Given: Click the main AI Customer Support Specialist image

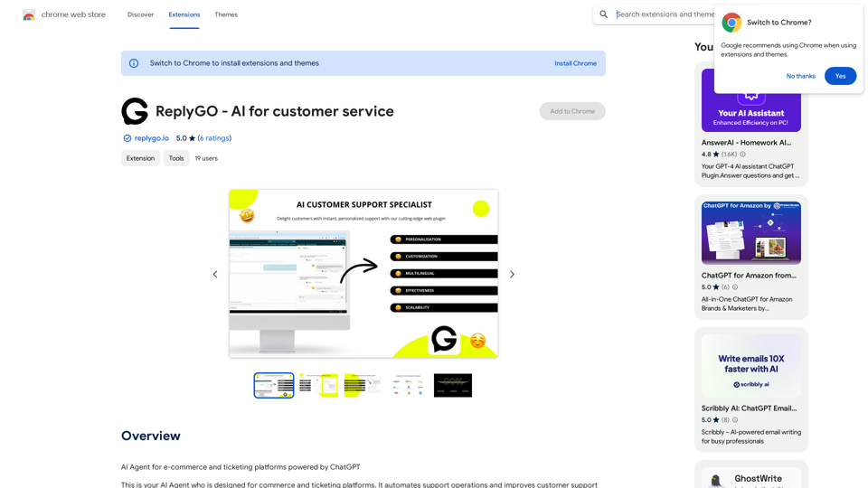Looking at the screenshot, I should coord(363,274).
